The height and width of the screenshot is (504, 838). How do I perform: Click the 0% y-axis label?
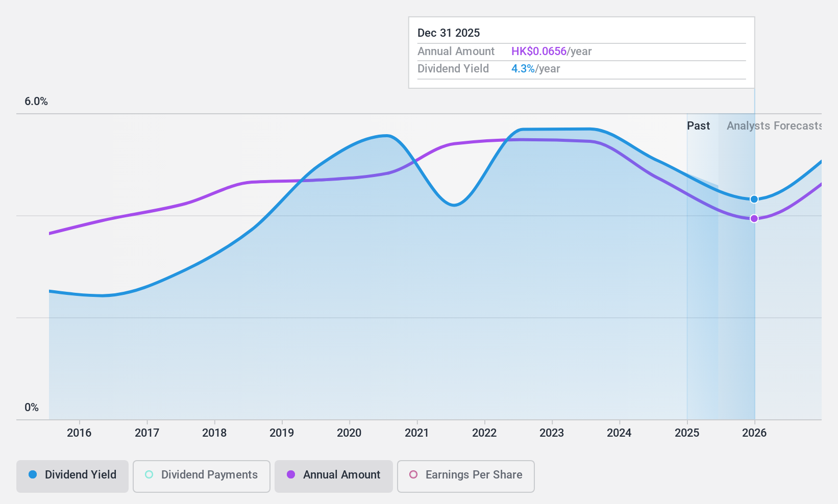[32, 408]
